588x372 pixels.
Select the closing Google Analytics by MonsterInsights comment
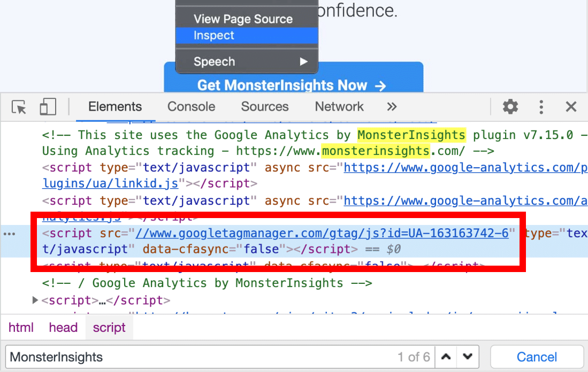click(x=207, y=283)
